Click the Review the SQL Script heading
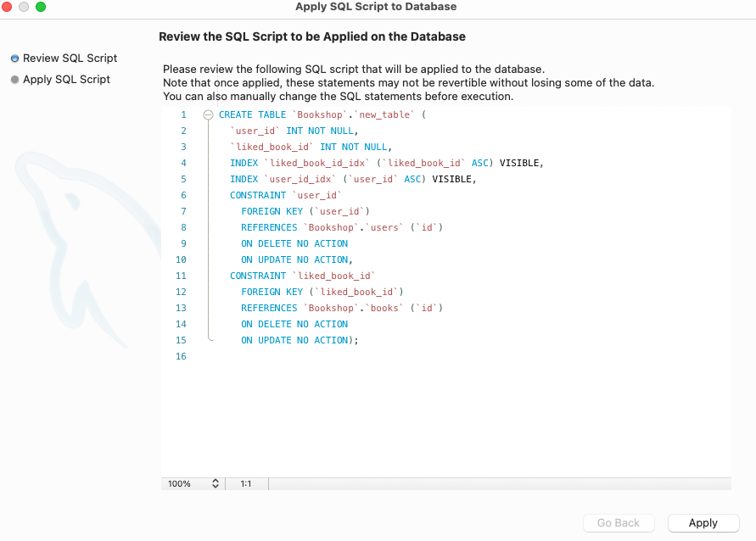 [312, 36]
